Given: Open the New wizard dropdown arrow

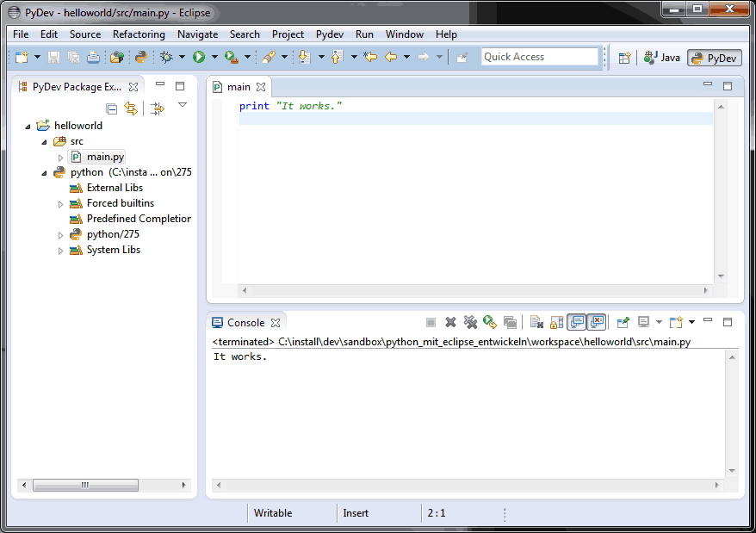Looking at the screenshot, I should pos(37,58).
